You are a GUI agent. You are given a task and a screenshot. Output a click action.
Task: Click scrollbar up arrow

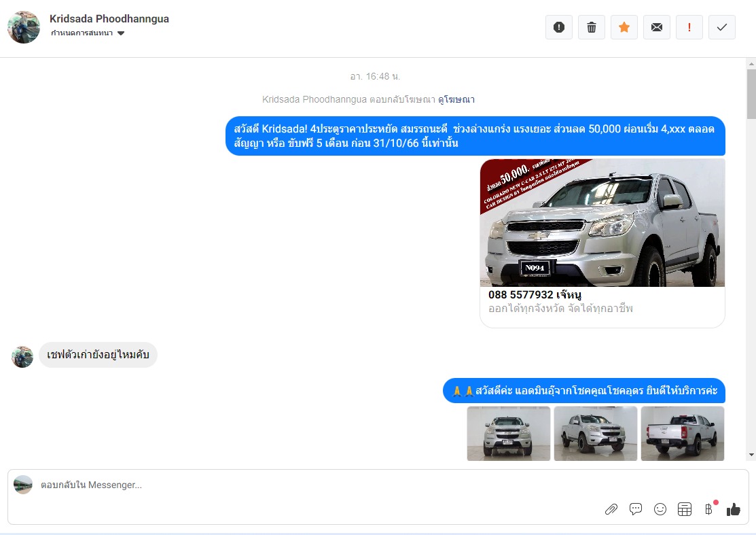751,64
